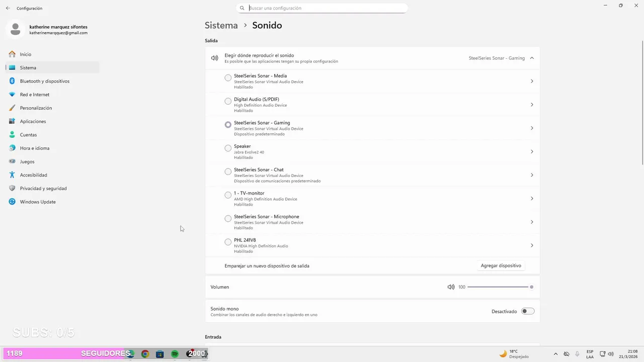Click the magnifier icon in the search box
Image resolution: width=644 pixels, height=362 pixels.
242,8
